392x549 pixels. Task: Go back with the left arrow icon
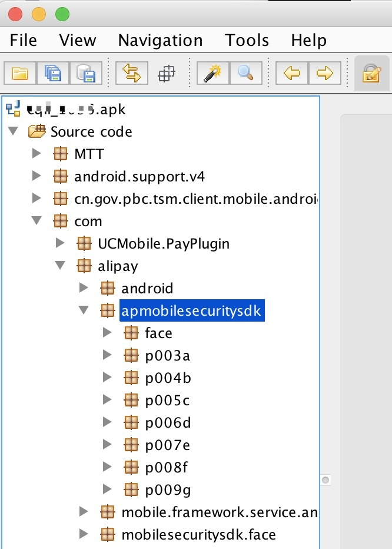click(291, 73)
